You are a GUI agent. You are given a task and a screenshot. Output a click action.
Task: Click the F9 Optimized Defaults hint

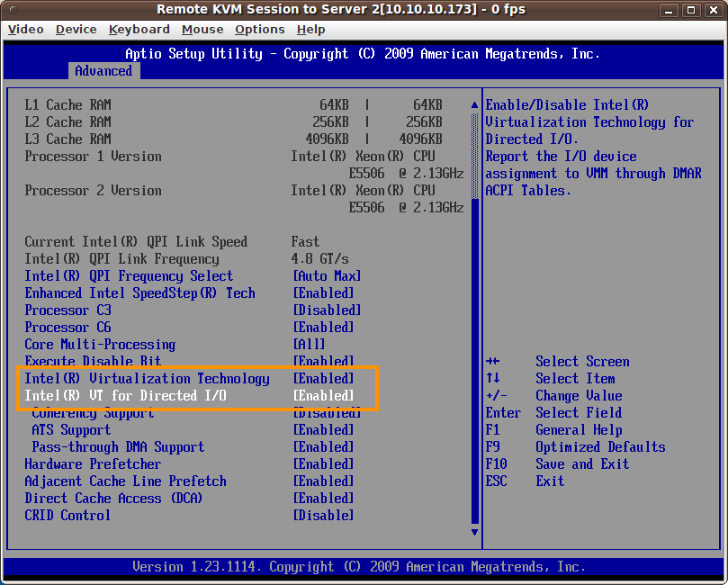point(575,447)
